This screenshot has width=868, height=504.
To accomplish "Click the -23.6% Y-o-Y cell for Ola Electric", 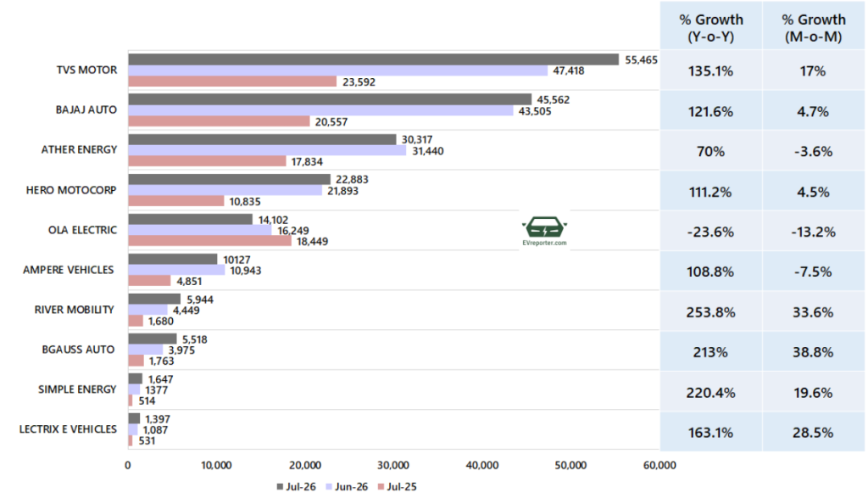I will 711,232.
